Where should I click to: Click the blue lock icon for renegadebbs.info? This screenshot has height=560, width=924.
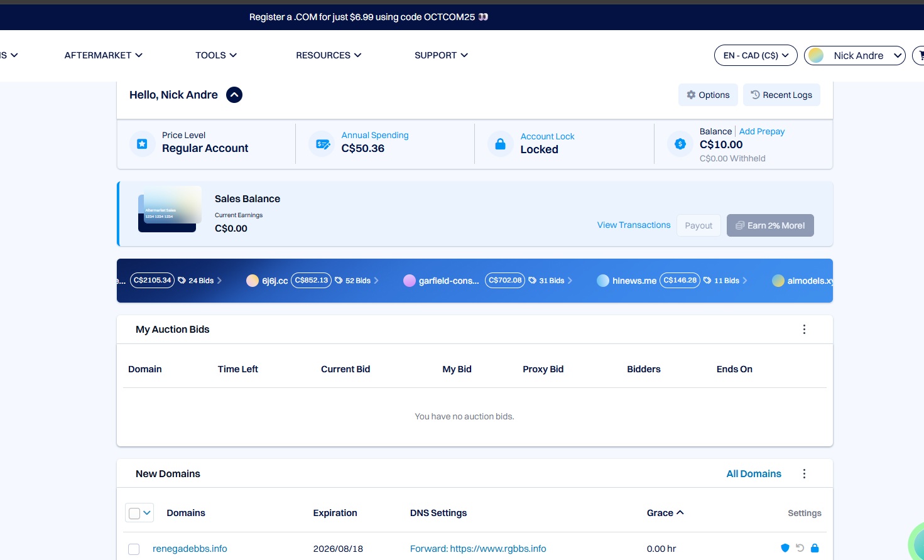pos(815,548)
